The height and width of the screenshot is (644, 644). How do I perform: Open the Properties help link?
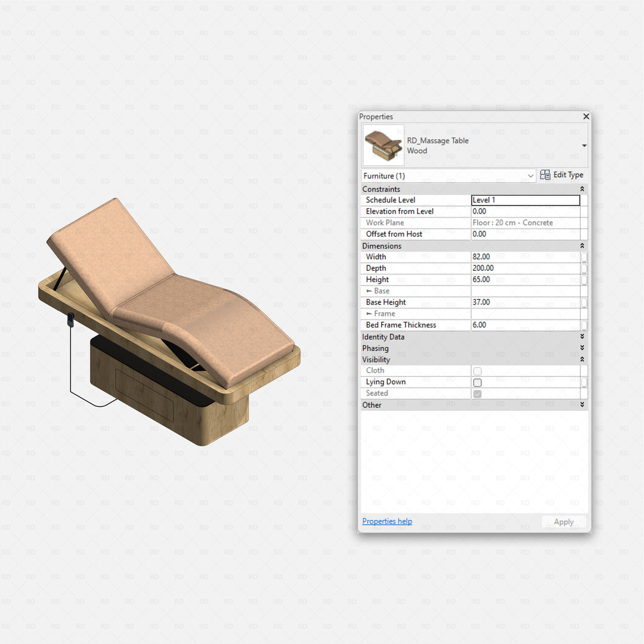tap(387, 521)
